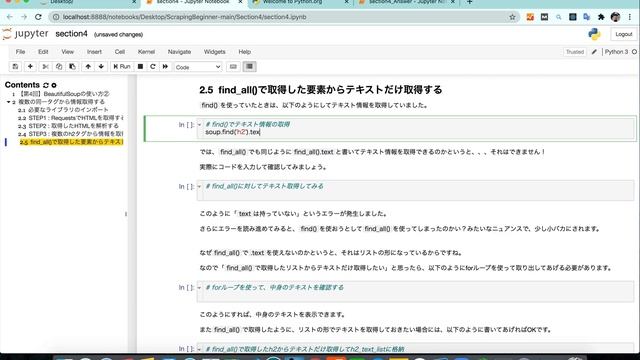Cut selected cells with the scissors icon
Screen dimensions: 640x360
(x=45, y=67)
